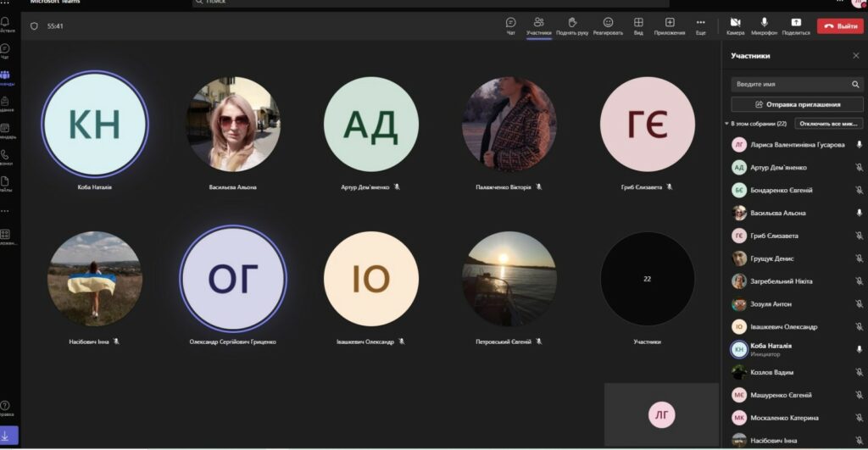
Task: Select Зозуля Антон in participants list
Action: (796, 304)
